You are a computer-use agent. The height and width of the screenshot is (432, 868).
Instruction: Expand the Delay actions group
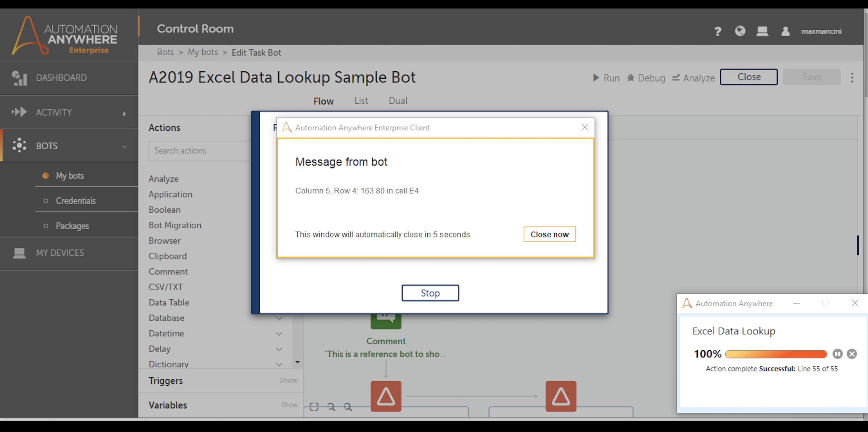tap(279, 349)
